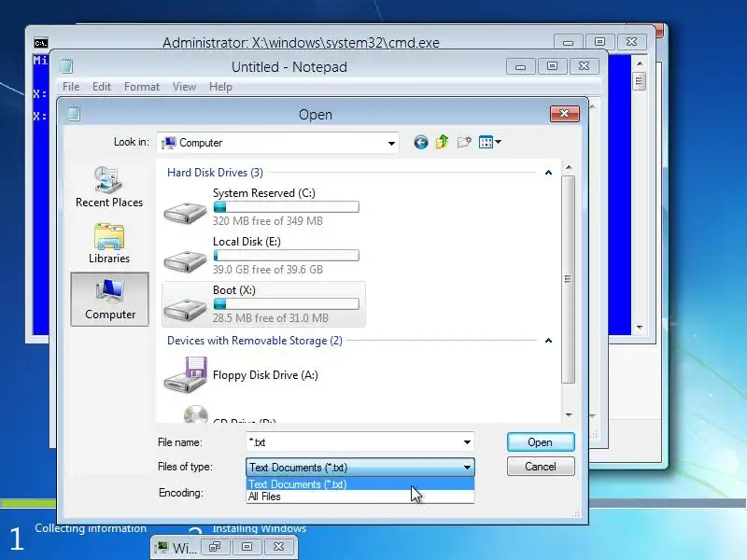Image resolution: width=747 pixels, height=560 pixels.
Task: Close the minimized Wi... window
Action: (x=278, y=546)
